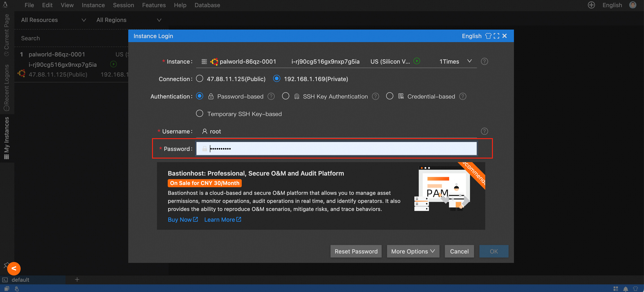
Task: Click the orange collapse arrow button at bottom left
Action: pyautogui.click(x=14, y=268)
